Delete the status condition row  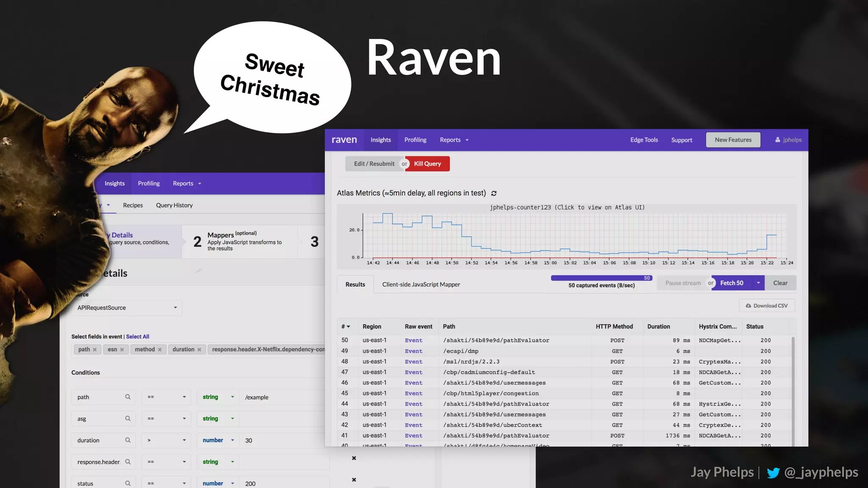click(x=354, y=480)
